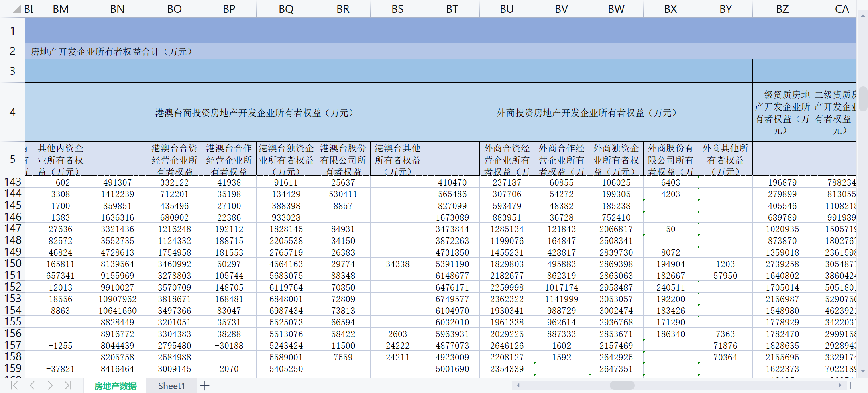Select row 4 header
This screenshot has width=868, height=393.
click(12, 112)
